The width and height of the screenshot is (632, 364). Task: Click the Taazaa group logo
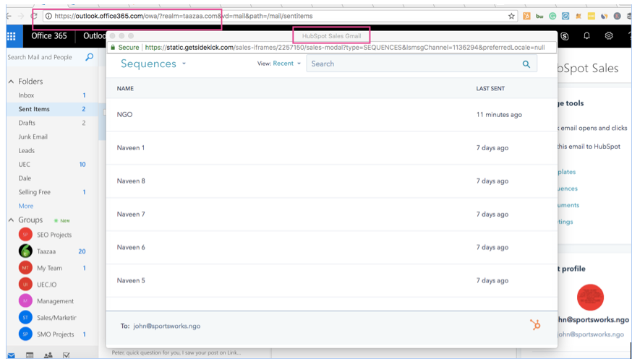click(25, 251)
